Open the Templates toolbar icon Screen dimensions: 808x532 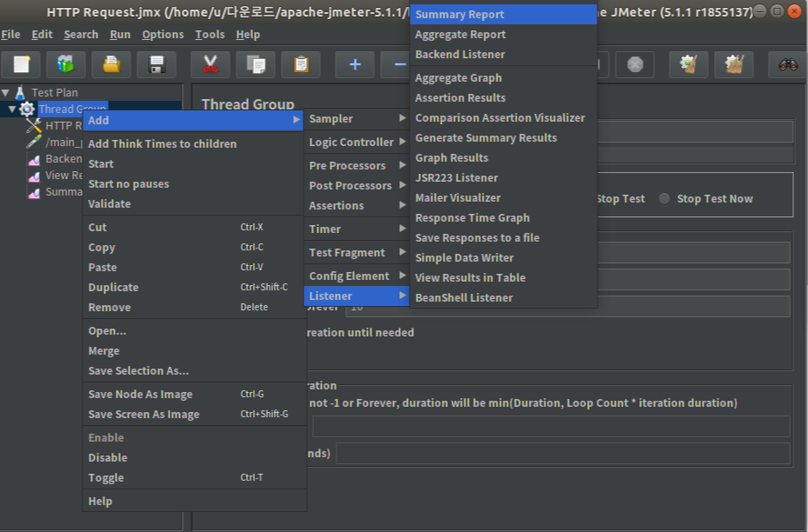pos(66,64)
